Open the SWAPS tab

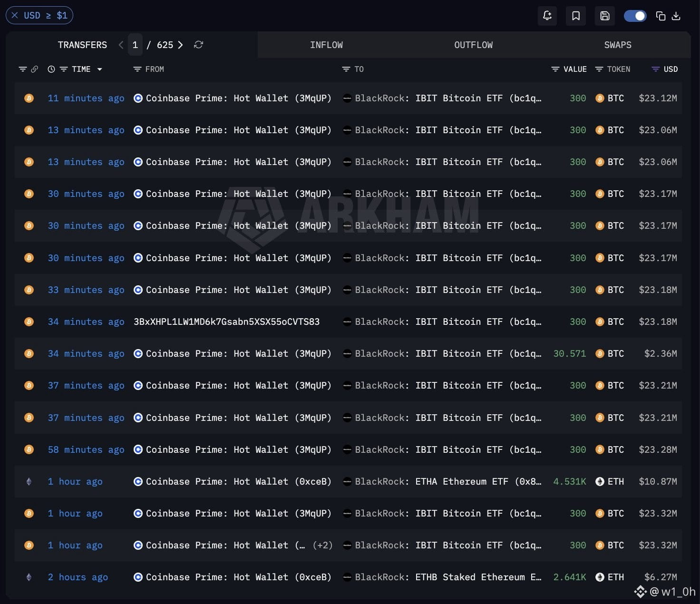click(x=618, y=45)
